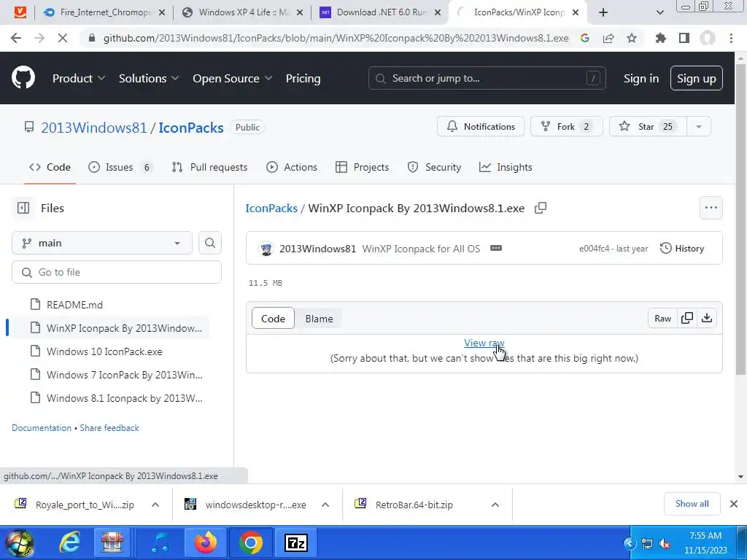This screenshot has width=747, height=560.
Task: Focus the Go to file field
Action: point(117,272)
